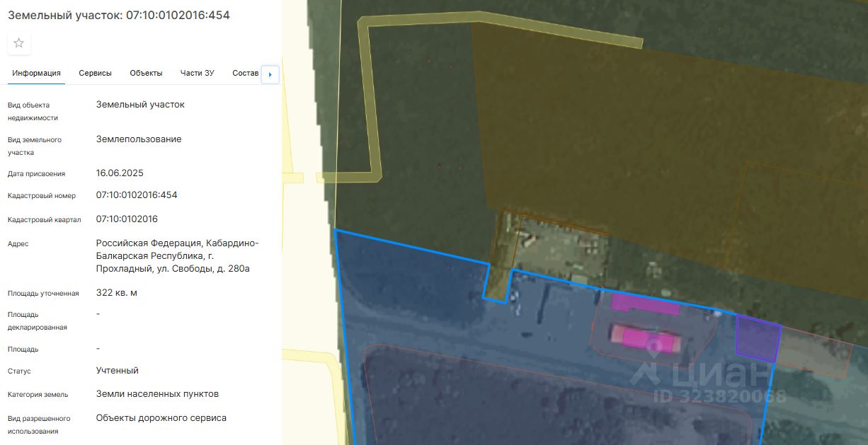Click the Адрес label
Viewport: 868px width, 445px height.
click(x=18, y=244)
